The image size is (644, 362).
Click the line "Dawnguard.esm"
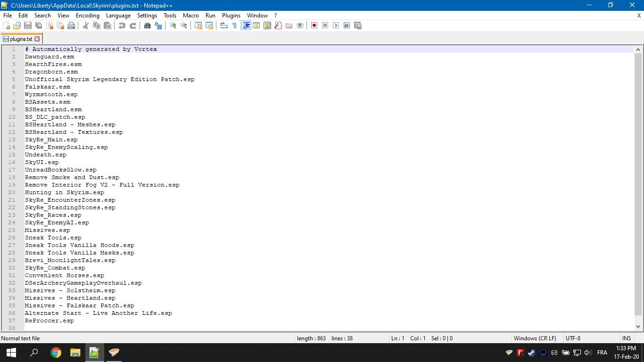coord(50,57)
